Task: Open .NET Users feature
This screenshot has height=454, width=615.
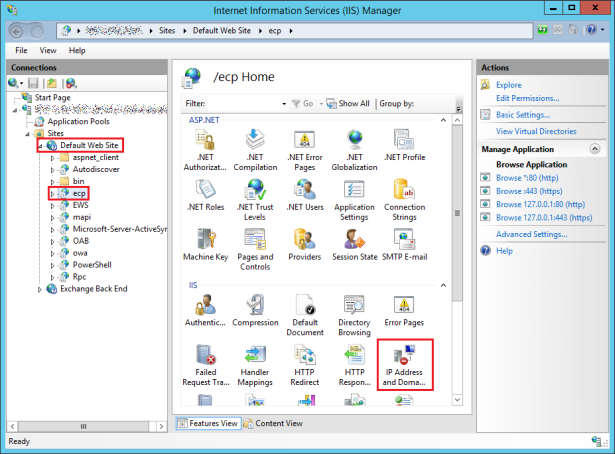Action: [305, 195]
